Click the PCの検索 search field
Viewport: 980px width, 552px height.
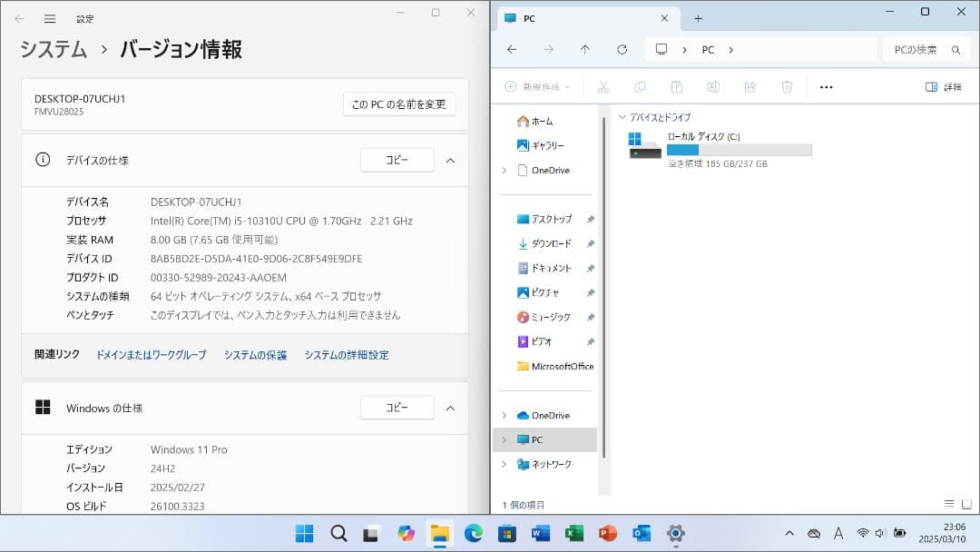pos(916,50)
